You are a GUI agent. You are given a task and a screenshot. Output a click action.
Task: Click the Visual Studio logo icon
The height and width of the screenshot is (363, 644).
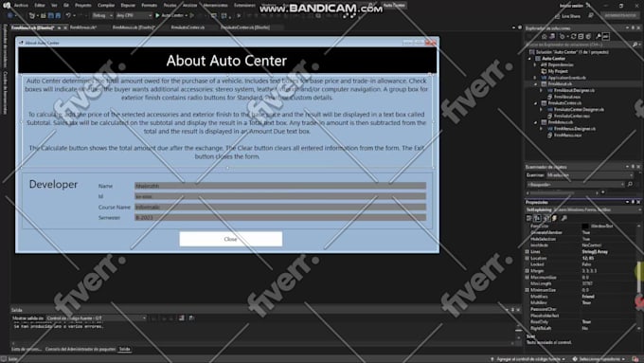point(7,6)
